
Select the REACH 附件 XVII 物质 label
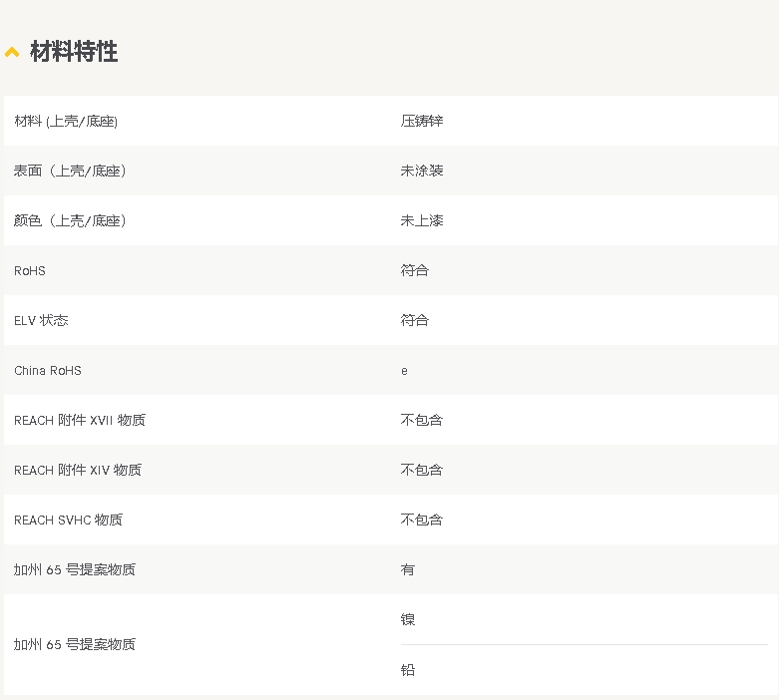click(x=80, y=420)
